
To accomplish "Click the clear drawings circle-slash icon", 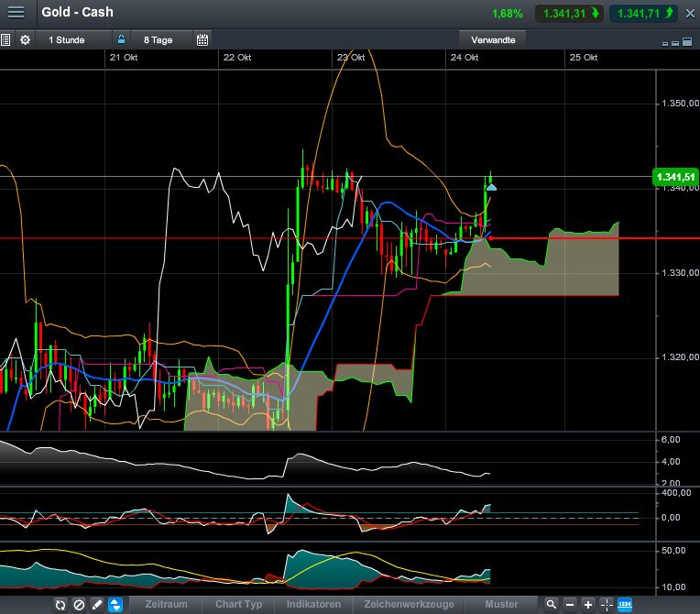I will point(79,605).
